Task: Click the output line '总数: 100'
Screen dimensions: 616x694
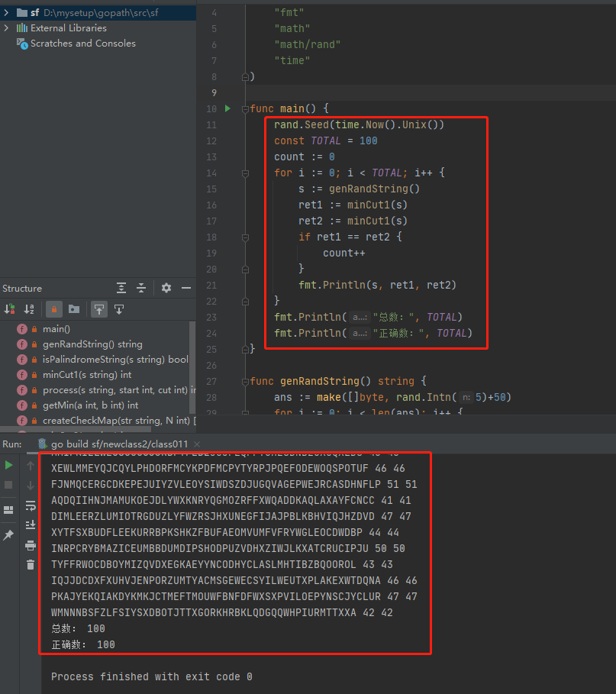Action: point(79,628)
